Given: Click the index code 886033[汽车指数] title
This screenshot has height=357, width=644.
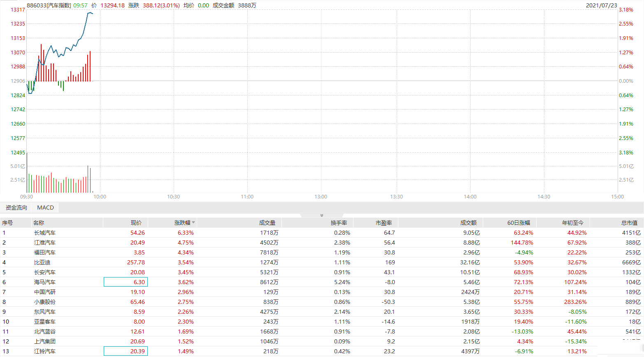Looking at the screenshot, I should (x=49, y=5).
